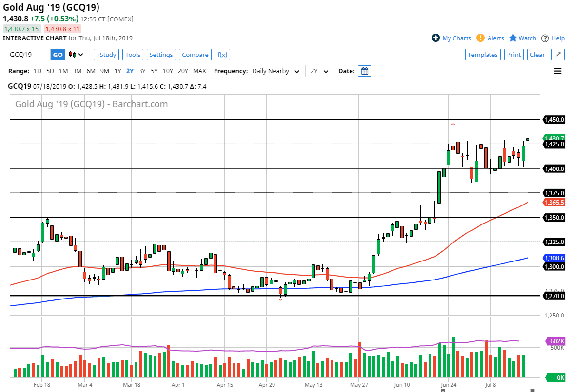Click the Templates button
The width and height of the screenshot is (567, 392).
coord(483,55)
